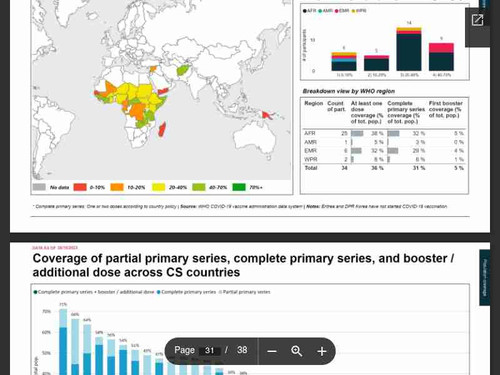The image size is (500, 375).
Task: Click the vertical Population coverage side tab
Action: coord(485,277)
